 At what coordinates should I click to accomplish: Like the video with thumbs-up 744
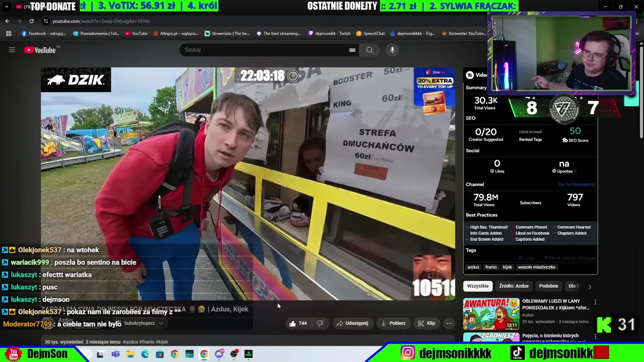tap(298, 323)
